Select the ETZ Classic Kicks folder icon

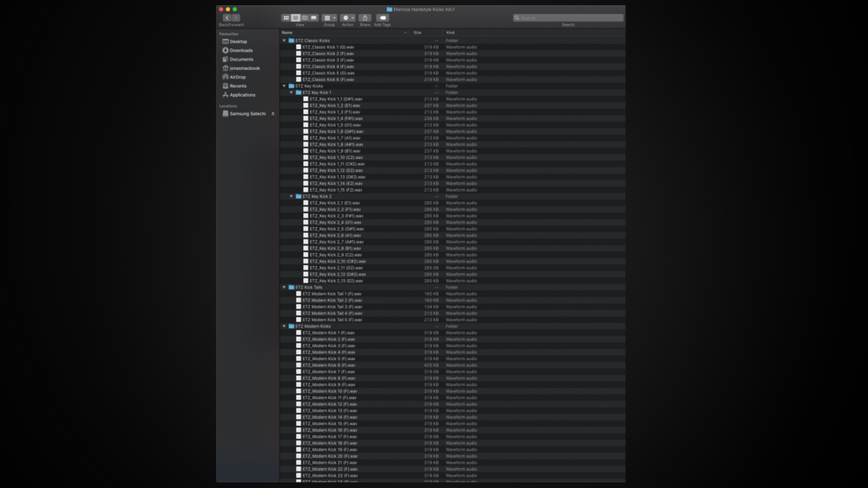(291, 41)
